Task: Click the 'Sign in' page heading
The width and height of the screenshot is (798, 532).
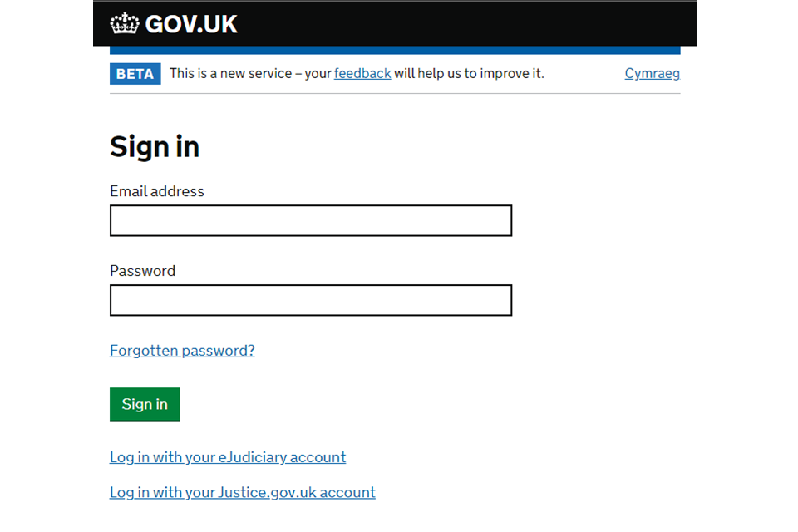Action: [x=155, y=147]
